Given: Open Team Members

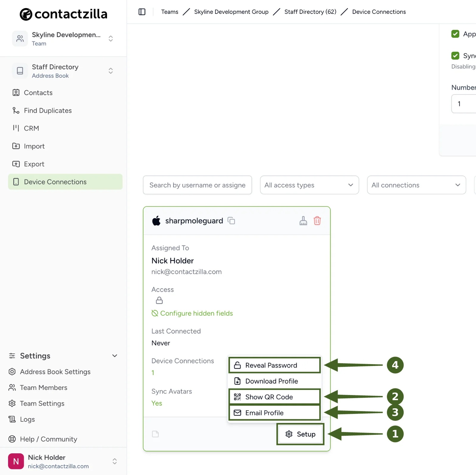Looking at the screenshot, I should coord(38,388).
